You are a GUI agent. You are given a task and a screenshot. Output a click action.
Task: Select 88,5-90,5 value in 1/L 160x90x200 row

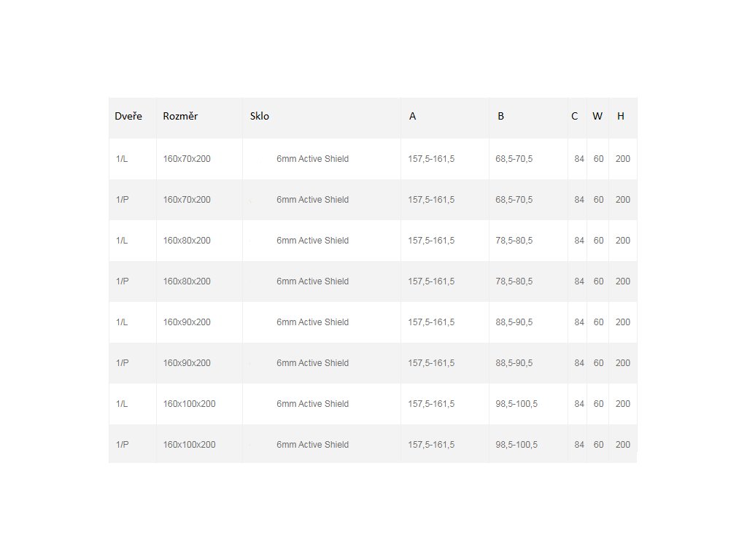click(x=514, y=322)
